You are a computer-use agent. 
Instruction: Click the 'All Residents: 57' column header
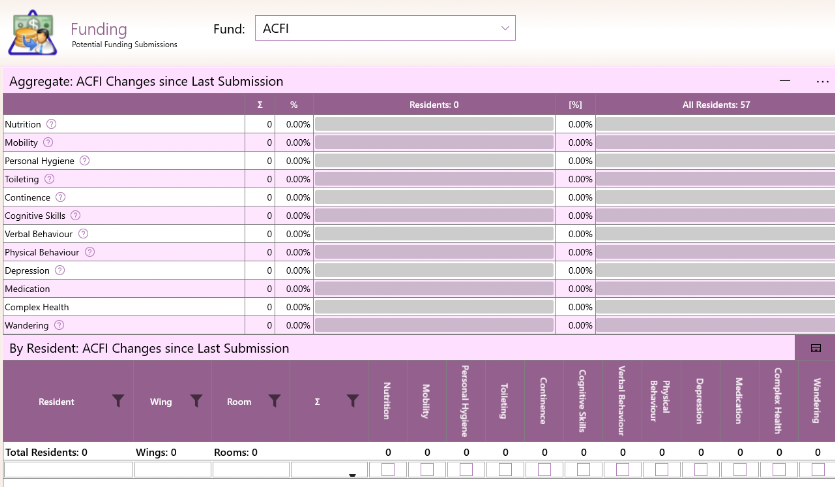click(x=716, y=105)
